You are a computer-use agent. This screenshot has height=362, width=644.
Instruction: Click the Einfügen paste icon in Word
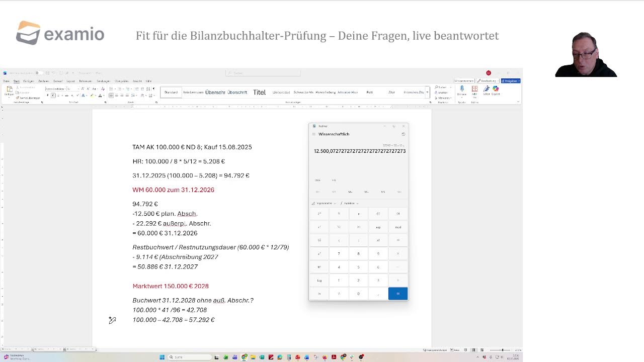tap(10, 89)
